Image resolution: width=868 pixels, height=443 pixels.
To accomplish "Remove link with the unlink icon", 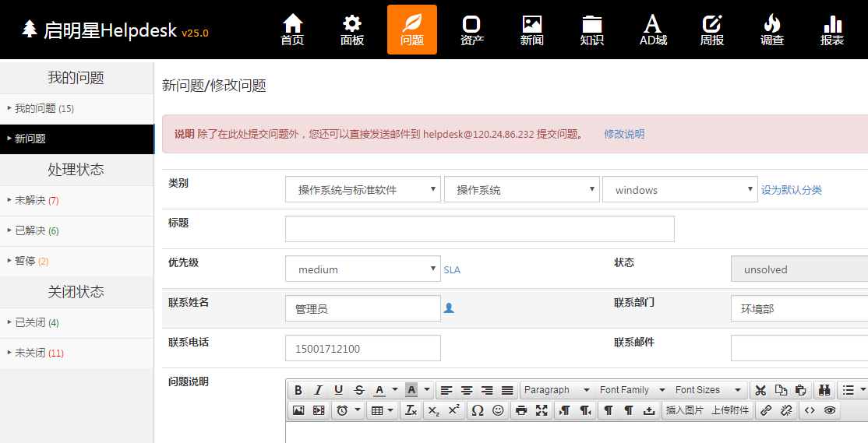I will [786, 410].
